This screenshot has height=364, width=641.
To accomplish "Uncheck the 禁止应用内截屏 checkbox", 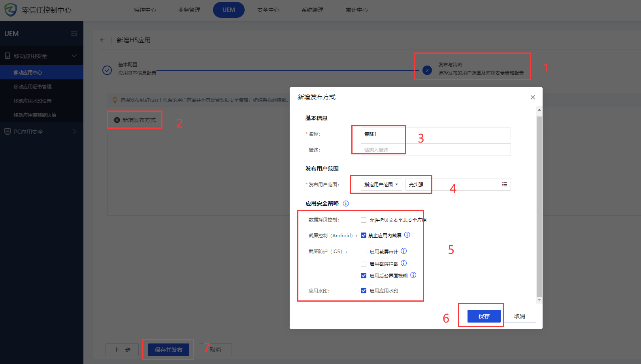I will [x=364, y=235].
